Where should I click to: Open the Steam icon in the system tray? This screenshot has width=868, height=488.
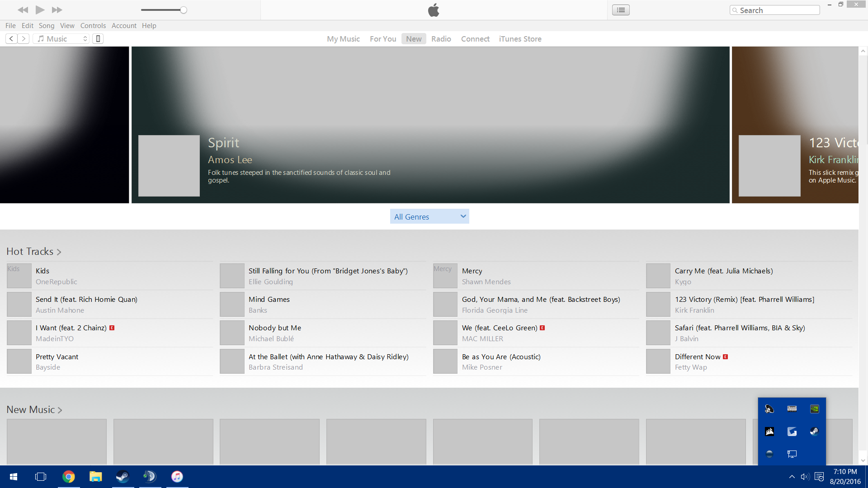point(814,432)
